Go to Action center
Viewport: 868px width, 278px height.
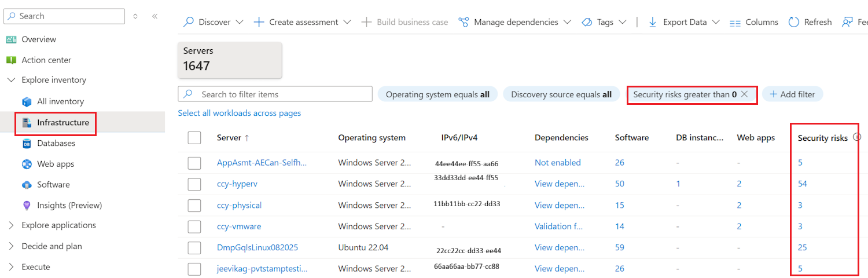pos(46,60)
